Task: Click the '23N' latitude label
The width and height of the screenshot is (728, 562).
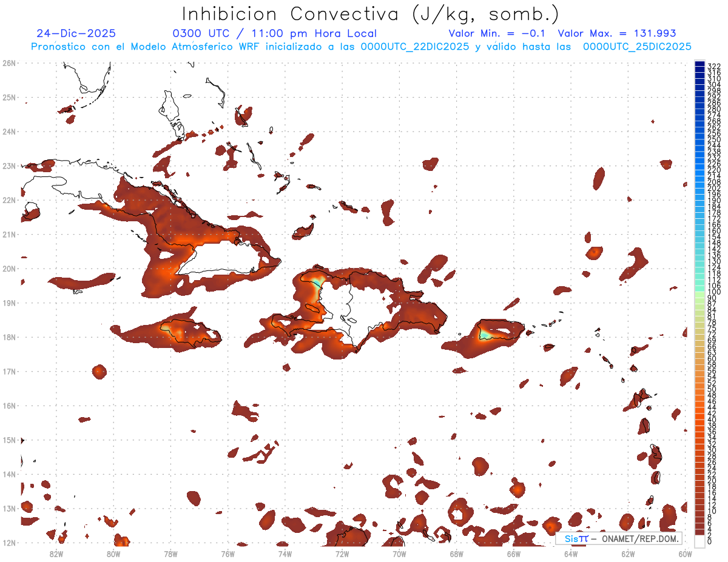Action: point(9,166)
